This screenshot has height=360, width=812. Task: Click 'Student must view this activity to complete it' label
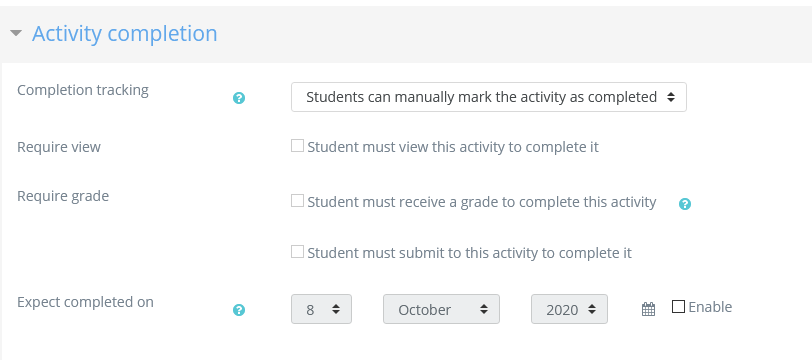point(453,147)
